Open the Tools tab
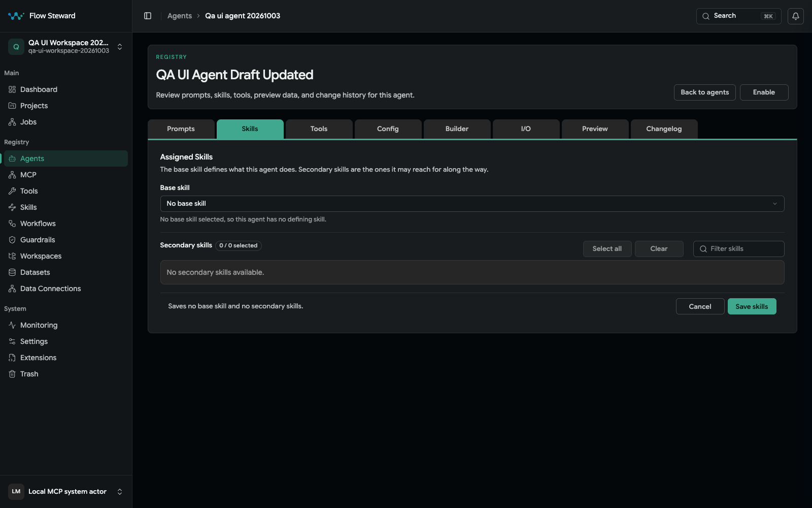812x508 pixels. (319, 129)
